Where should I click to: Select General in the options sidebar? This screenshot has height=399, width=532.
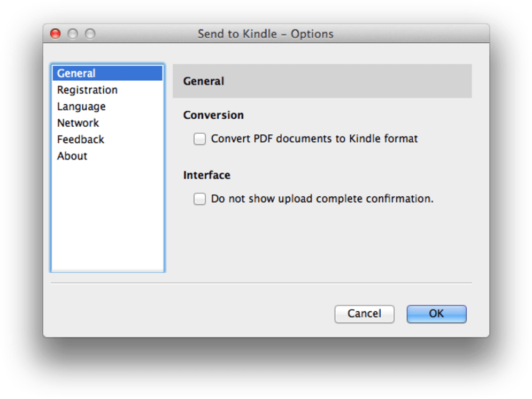(107, 73)
